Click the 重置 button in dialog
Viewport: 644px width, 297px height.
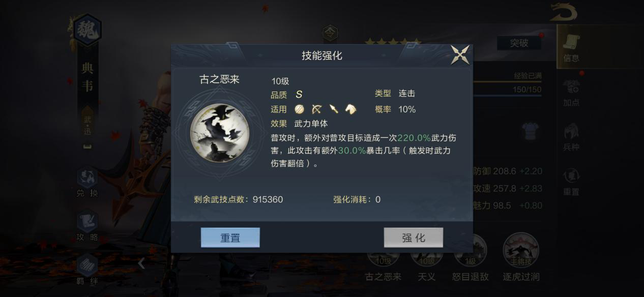(230, 237)
